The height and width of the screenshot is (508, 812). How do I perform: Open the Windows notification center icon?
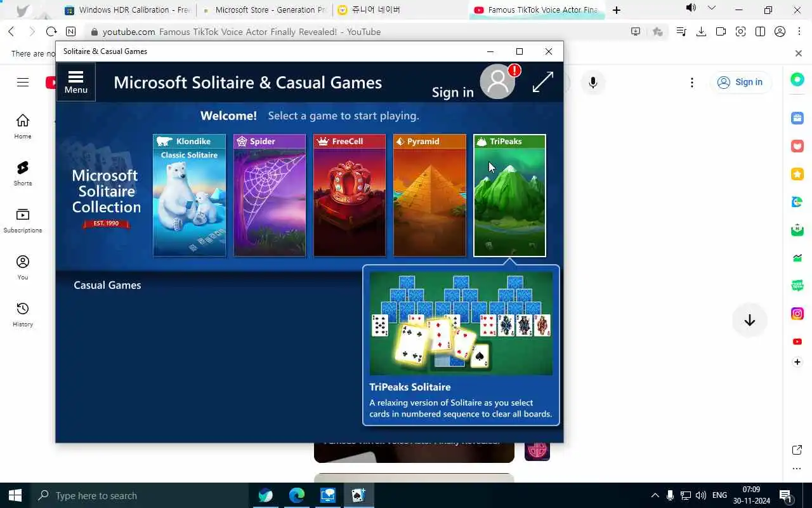785,495
